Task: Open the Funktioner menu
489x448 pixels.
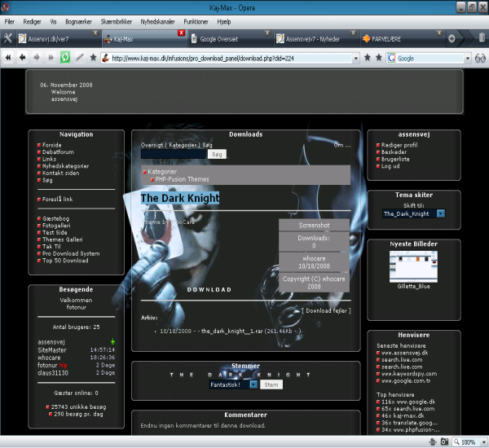Action: [196, 21]
